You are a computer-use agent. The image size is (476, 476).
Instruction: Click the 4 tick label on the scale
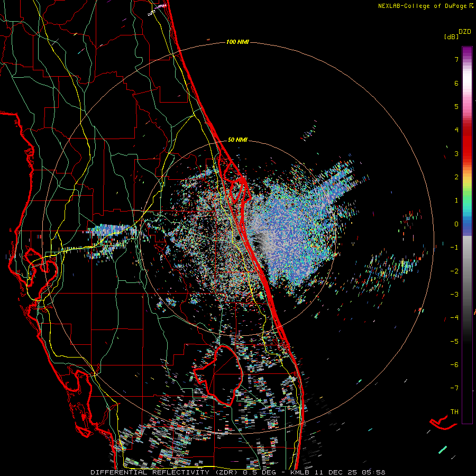point(456,130)
